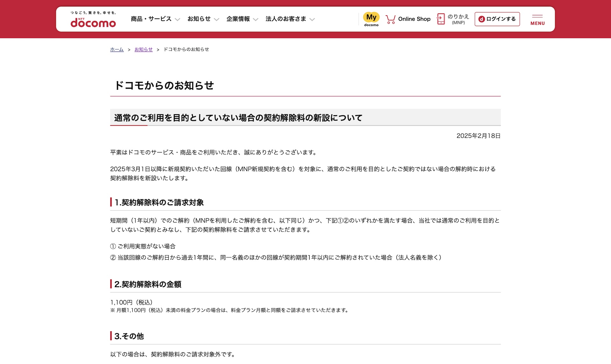Click the NTT docomo logo

[93, 22]
